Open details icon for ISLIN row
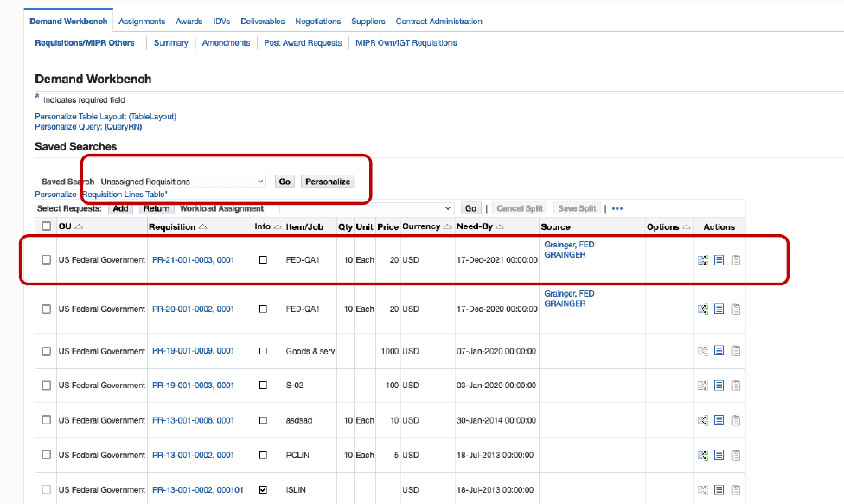Viewport: 844px width, 504px height. [x=719, y=490]
